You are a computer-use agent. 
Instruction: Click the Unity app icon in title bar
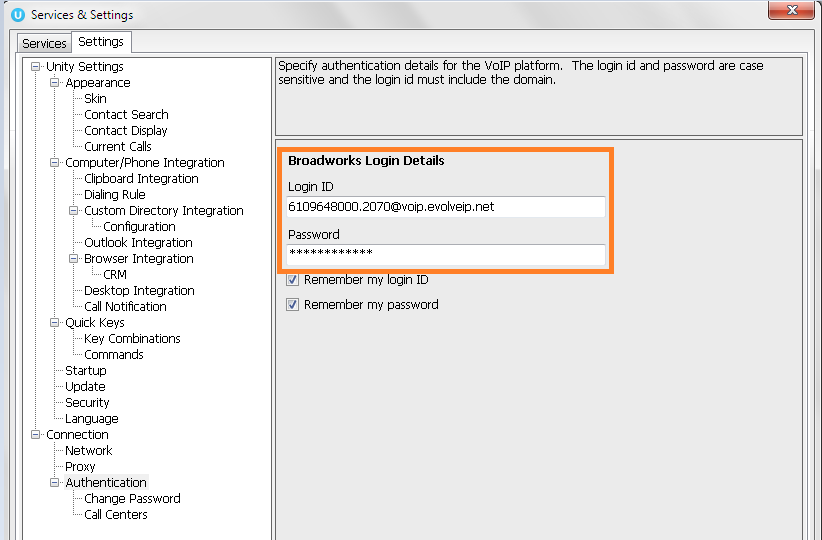coord(16,15)
